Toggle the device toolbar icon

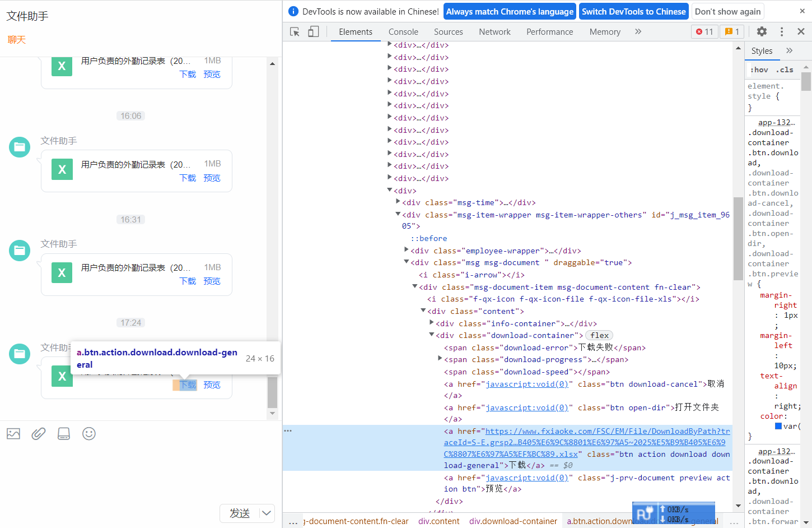pyautogui.click(x=314, y=32)
